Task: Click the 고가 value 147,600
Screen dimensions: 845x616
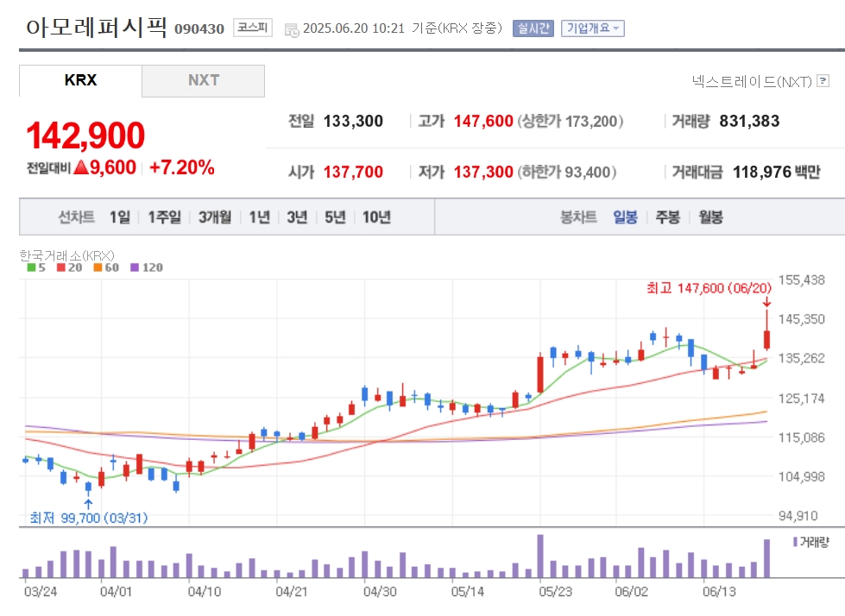Action: [483, 121]
